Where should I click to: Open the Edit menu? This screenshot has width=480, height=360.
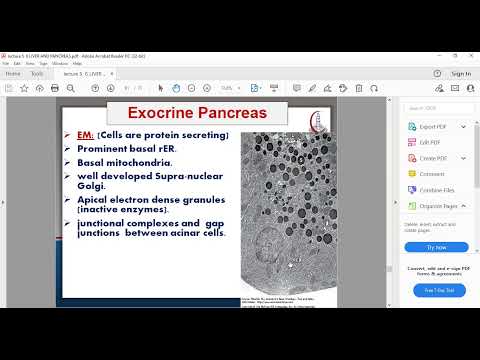pos(17,63)
